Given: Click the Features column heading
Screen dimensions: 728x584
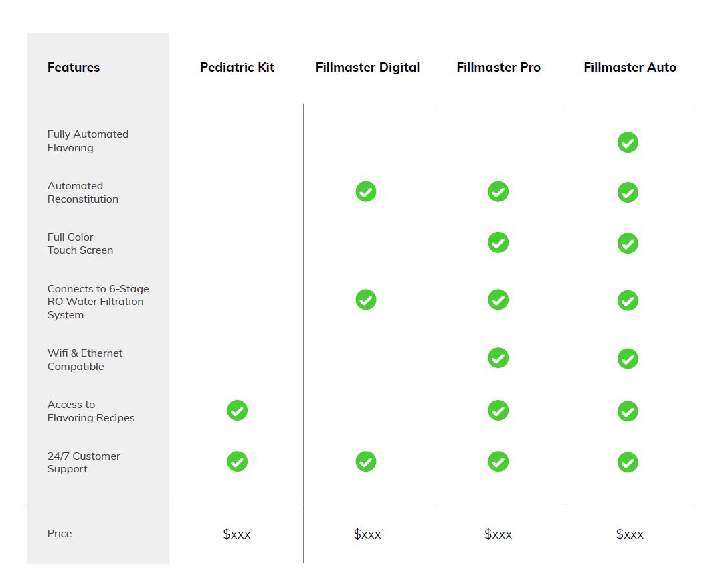Looking at the screenshot, I should pos(74,68).
